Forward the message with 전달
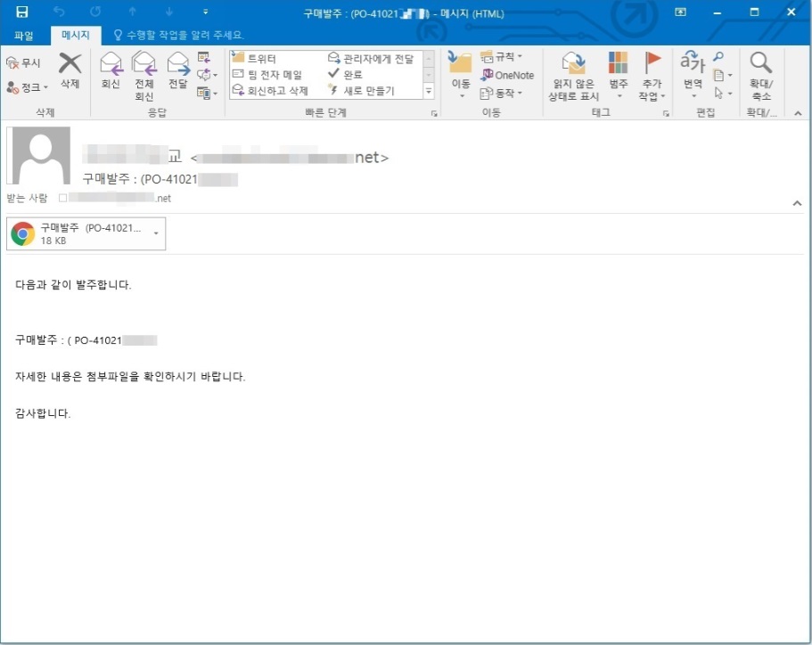 [x=178, y=70]
